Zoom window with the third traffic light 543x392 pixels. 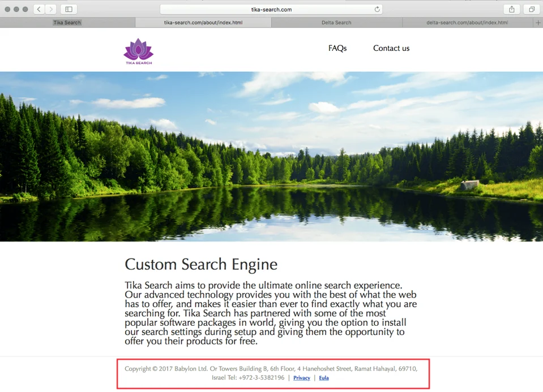[x=25, y=10]
